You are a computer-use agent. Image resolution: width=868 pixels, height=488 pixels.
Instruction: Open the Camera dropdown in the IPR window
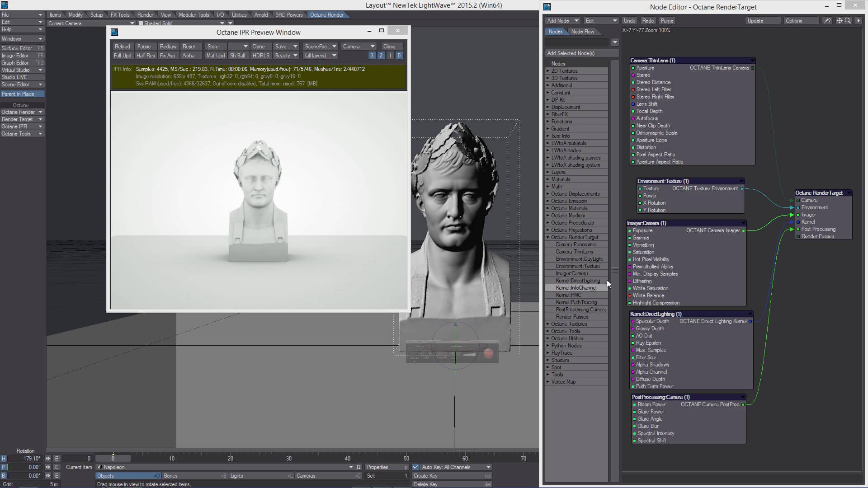coord(359,46)
